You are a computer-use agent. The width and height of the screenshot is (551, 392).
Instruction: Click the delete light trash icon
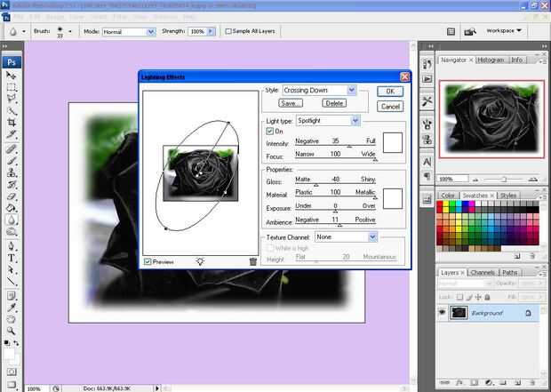pyautogui.click(x=252, y=261)
